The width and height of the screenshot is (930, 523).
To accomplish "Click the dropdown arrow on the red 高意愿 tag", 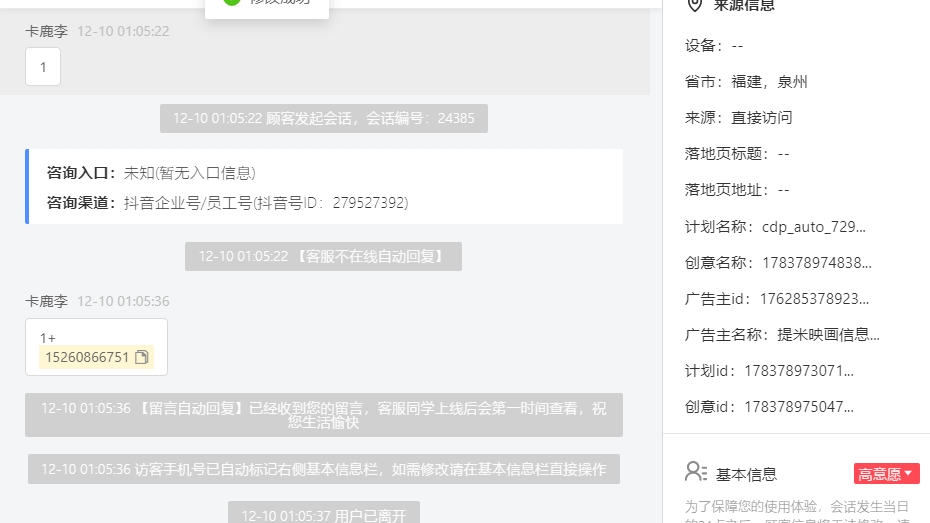I will tap(908, 473).
